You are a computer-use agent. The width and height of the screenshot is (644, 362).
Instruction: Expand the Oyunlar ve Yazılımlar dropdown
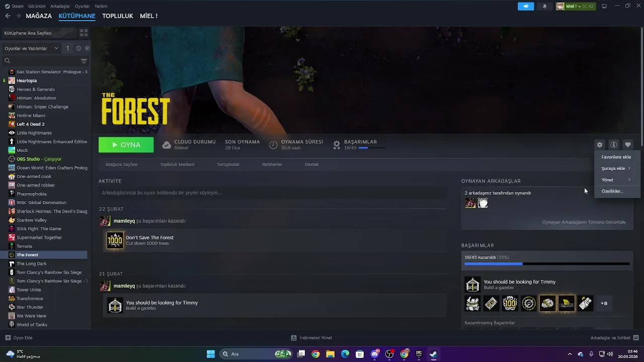click(x=31, y=48)
